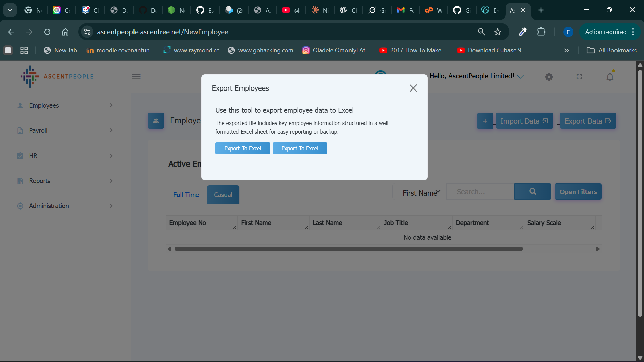
Task: Select the Casual tab
Action: [223, 195]
